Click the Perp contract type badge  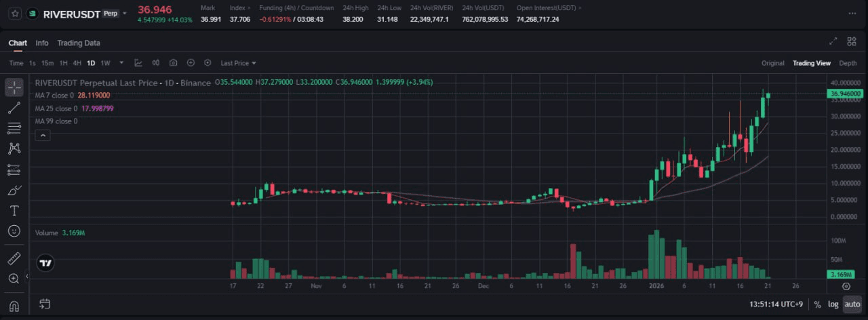click(x=109, y=13)
